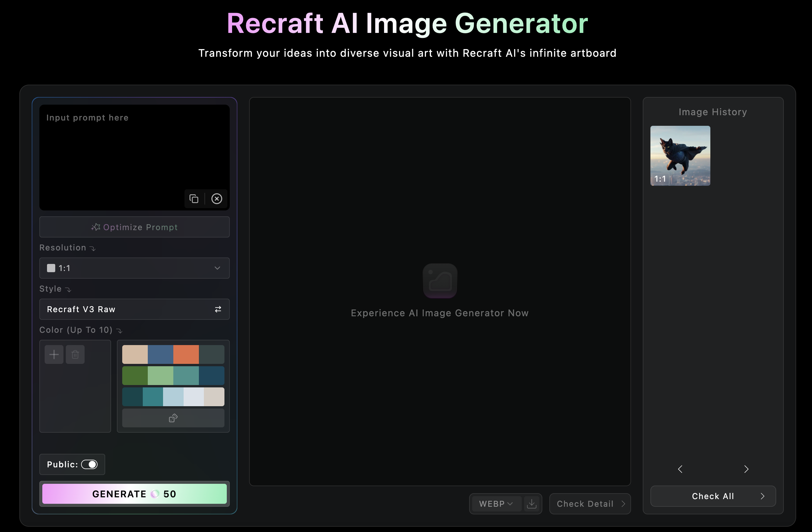Open the Image History panel
Viewport: 812px width, 532px height.
tap(712, 112)
